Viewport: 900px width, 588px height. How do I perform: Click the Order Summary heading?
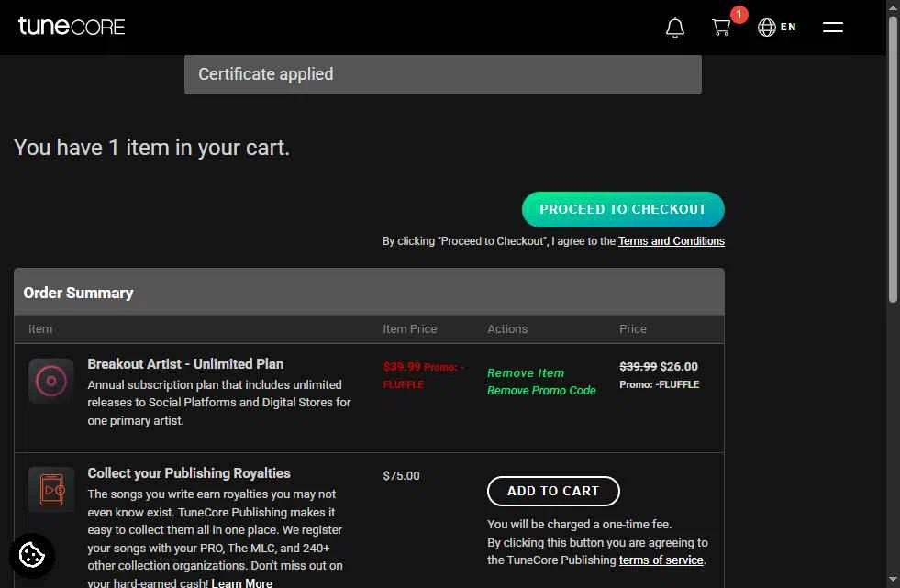click(78, 294)
